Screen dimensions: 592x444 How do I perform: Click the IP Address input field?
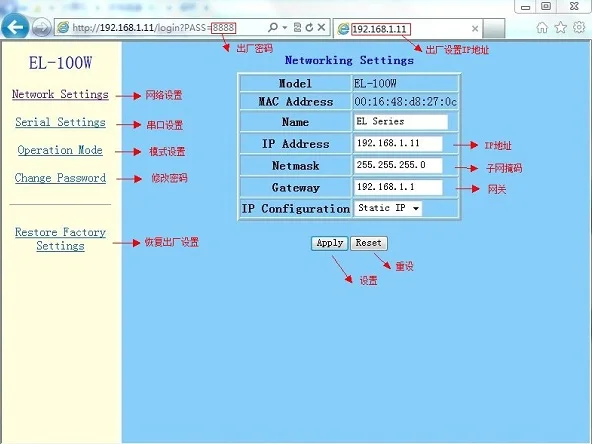[x=398, y=143]
